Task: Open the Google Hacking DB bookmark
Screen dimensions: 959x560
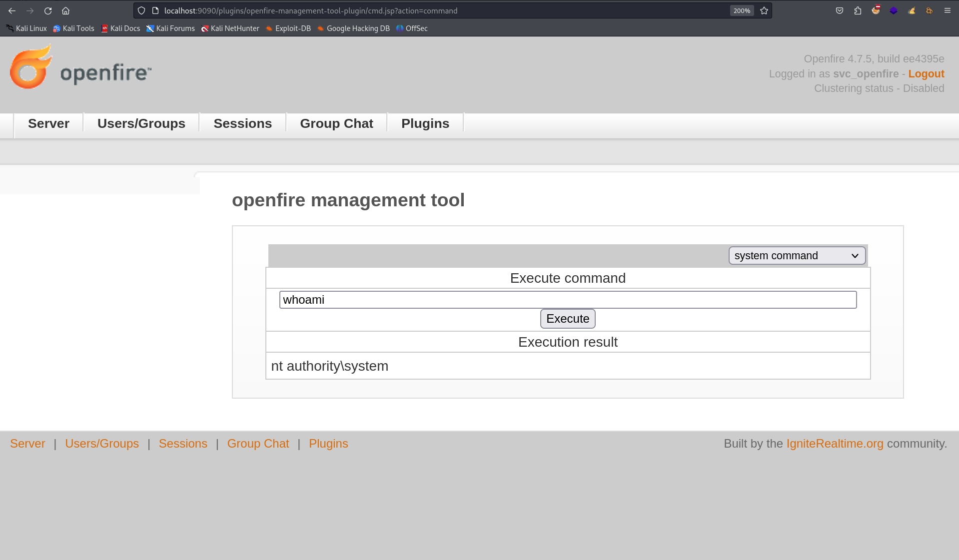Action: [x=353, y=28]
